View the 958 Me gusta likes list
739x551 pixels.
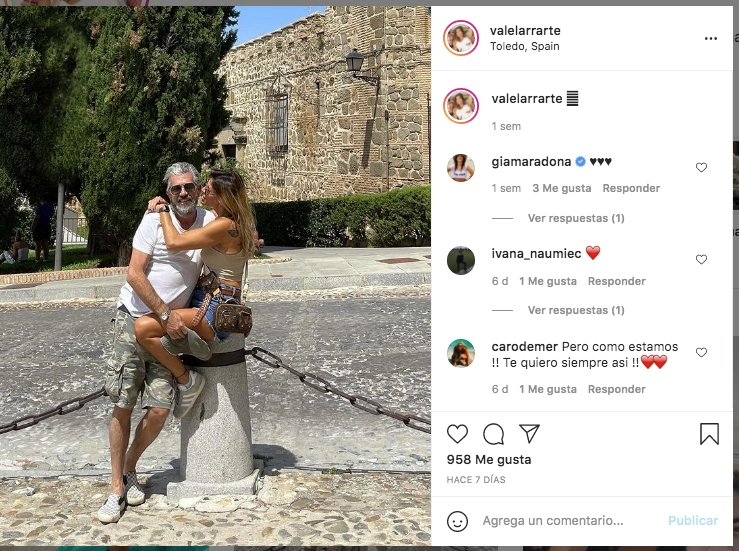[x=489, y=460]
